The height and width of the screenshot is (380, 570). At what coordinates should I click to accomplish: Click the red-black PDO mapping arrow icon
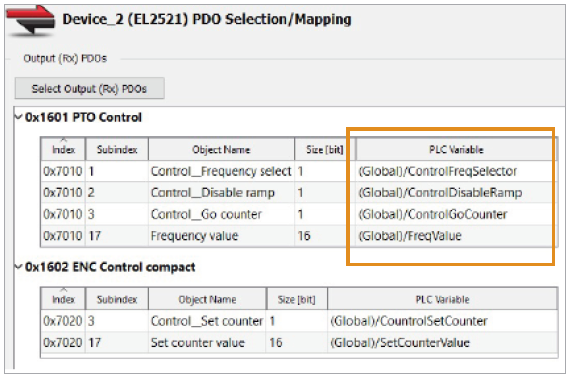coord(31,21)
